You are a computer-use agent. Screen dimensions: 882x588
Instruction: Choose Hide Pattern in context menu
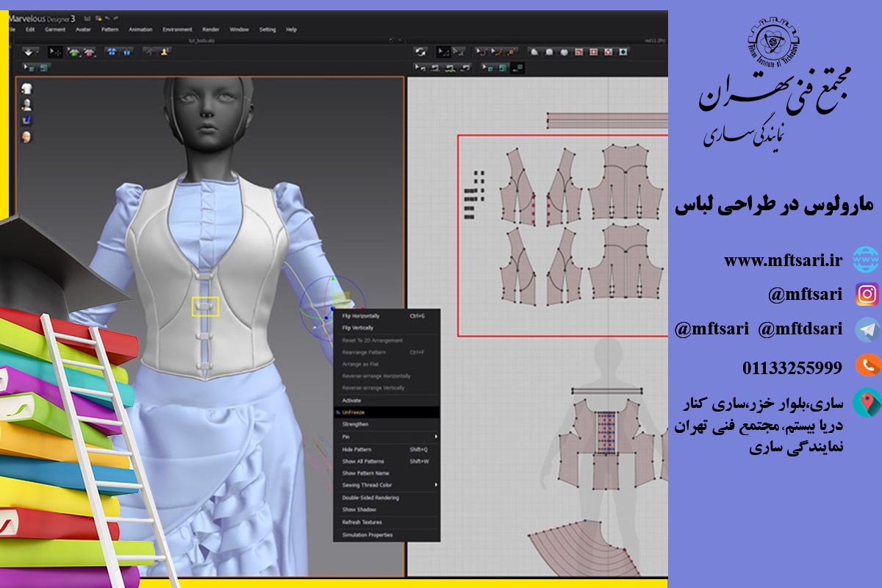(x=387, y=449)
